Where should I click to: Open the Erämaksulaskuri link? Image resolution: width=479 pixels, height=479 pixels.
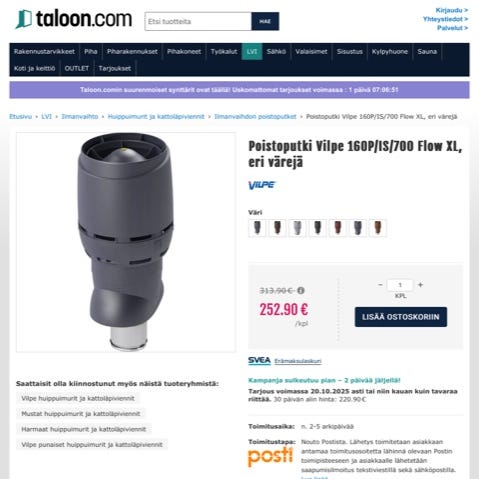pyautogui.click(x=298, y=361)
